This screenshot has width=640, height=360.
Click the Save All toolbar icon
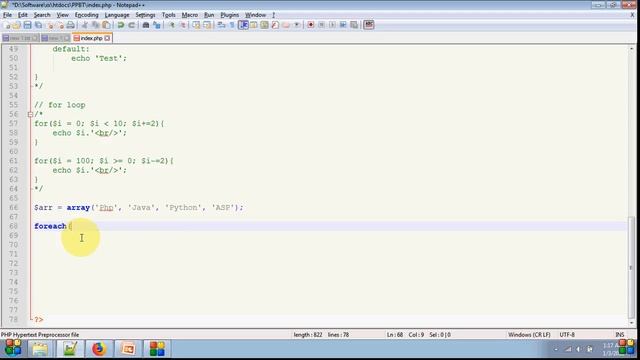point(38,25)
